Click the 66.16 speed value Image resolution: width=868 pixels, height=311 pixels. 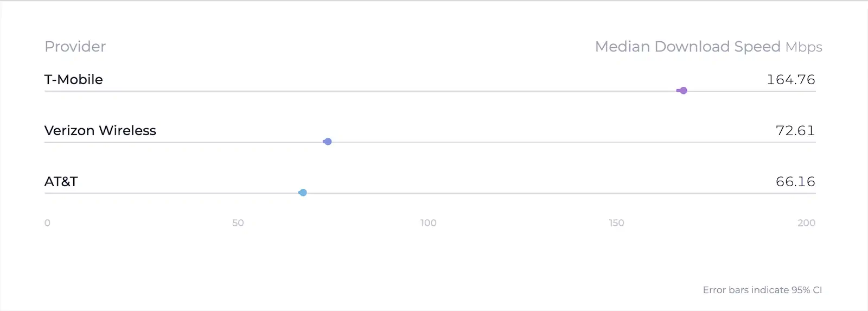(795, 182)
